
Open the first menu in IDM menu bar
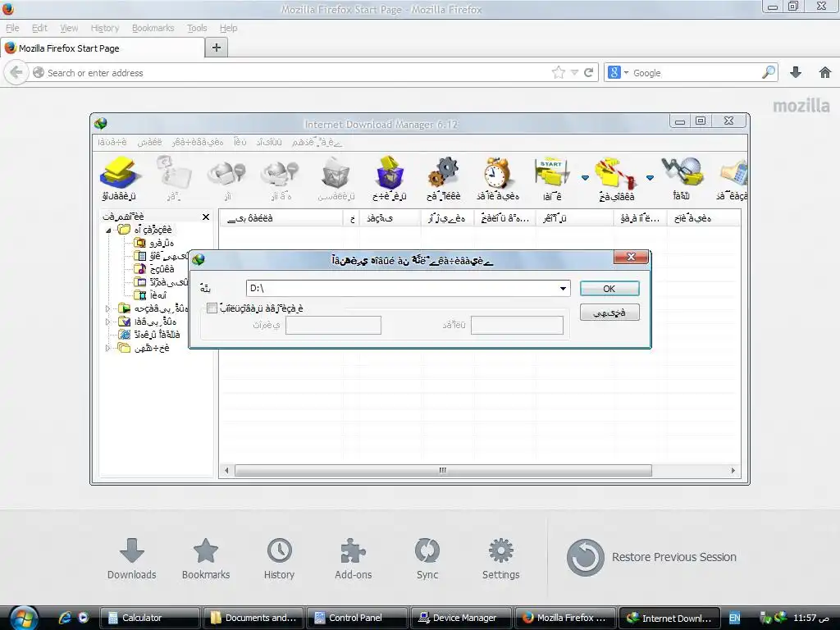coord(112,142)
